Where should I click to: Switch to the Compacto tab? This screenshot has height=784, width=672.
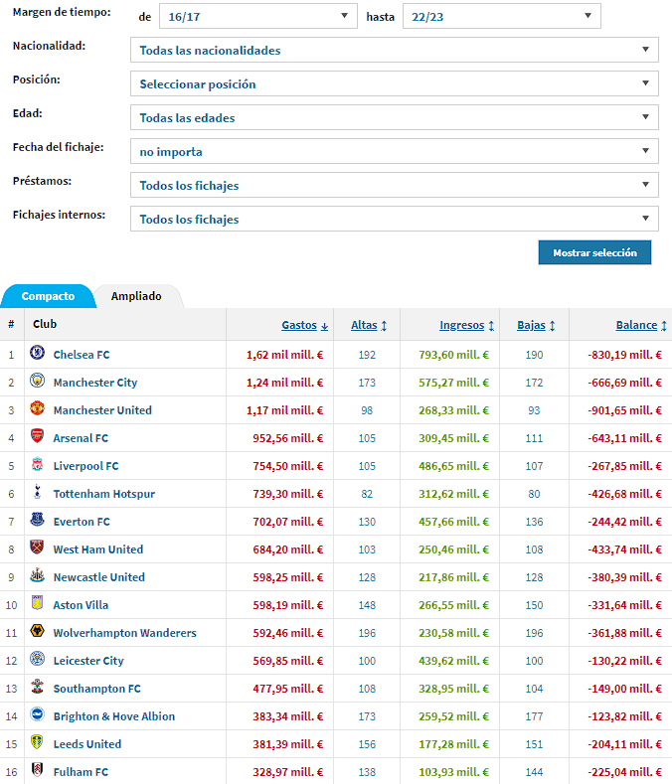coord(48,296)
